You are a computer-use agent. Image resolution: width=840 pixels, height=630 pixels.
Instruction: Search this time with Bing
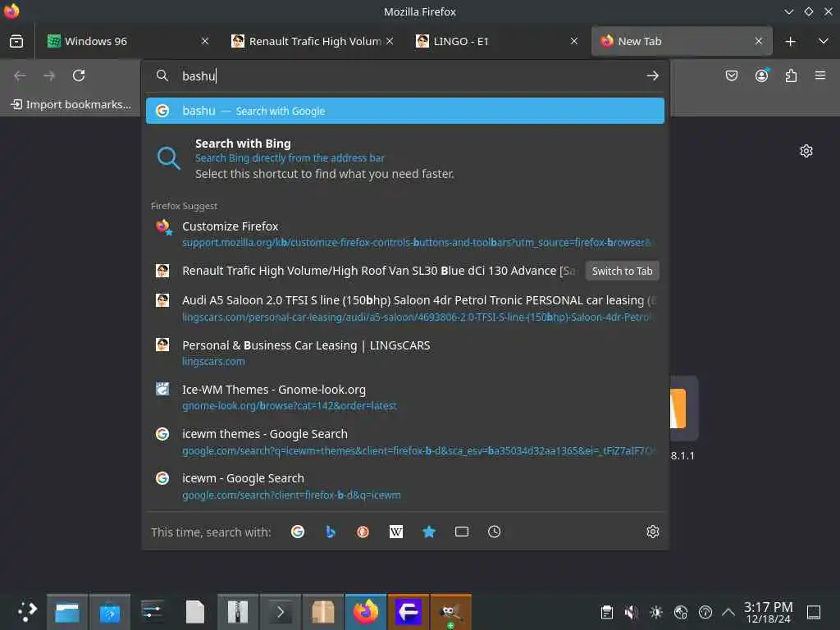tap(330, 532)
